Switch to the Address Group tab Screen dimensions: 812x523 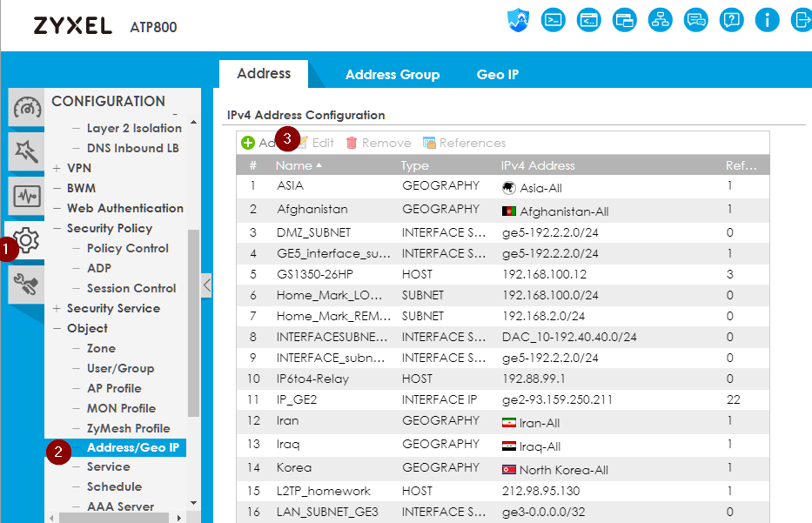click(392, 74)
